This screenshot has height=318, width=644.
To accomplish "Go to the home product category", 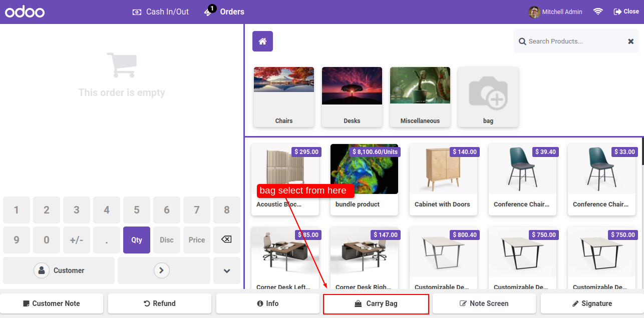I will 262,41.
